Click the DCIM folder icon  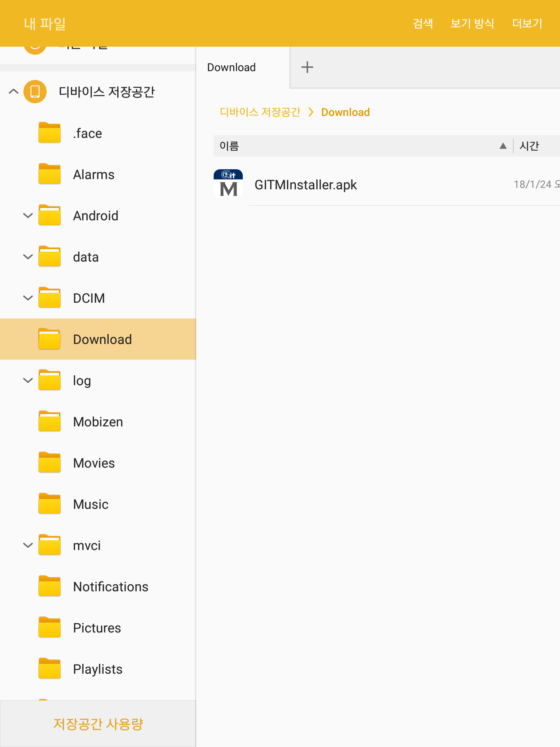(x=50, y=298)
